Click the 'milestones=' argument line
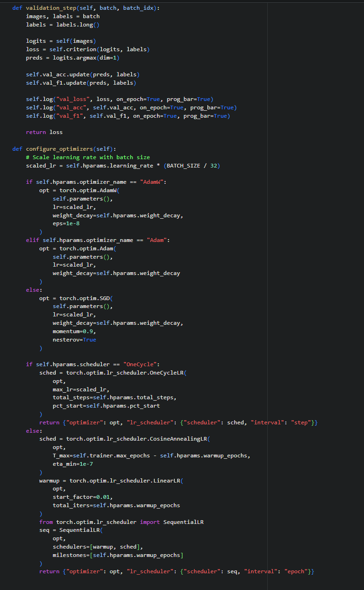 tap(119, 555)
